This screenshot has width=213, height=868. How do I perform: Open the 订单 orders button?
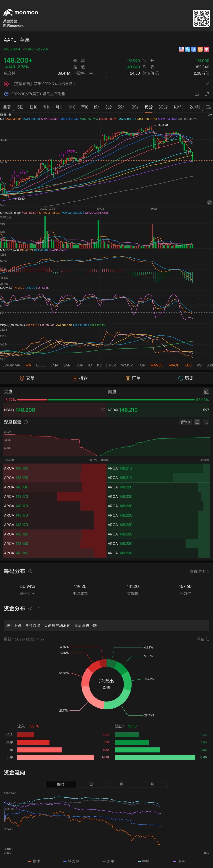(x=133, y=378)
